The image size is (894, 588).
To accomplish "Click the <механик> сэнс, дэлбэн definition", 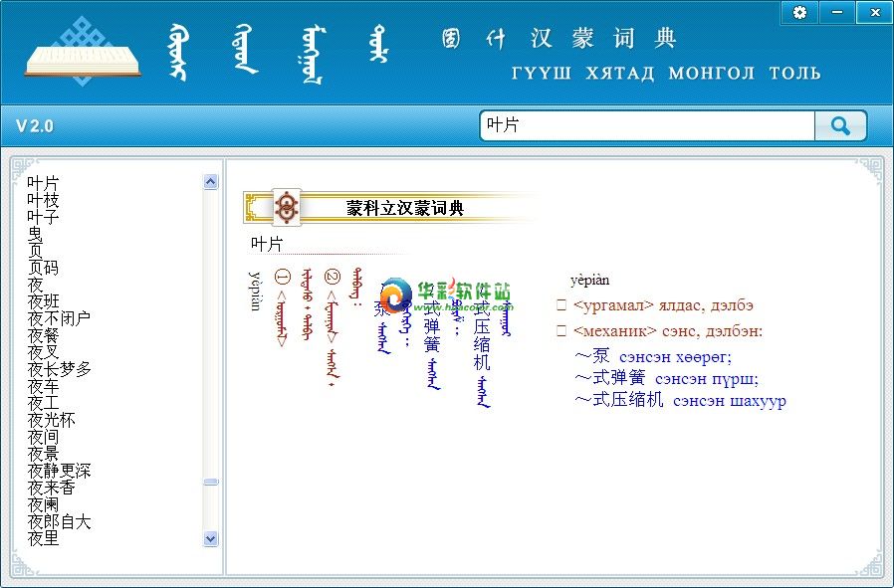I will 668,331.
